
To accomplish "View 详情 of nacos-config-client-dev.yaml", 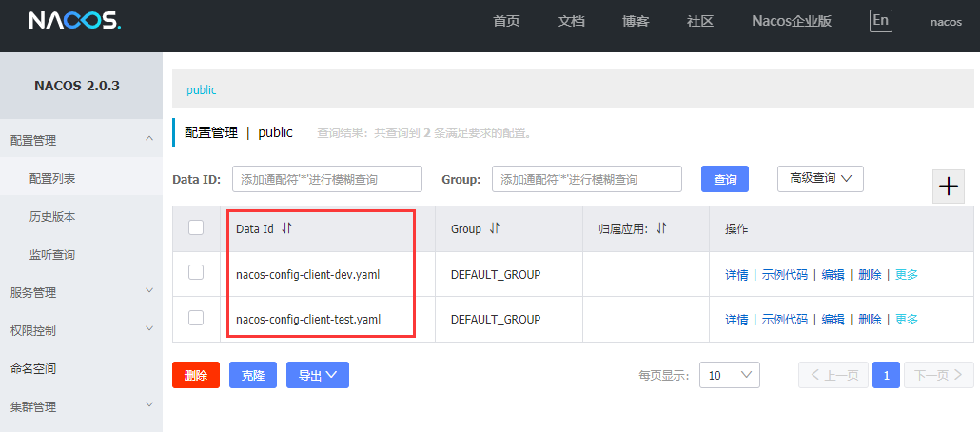I will click(x=736, y=274).
